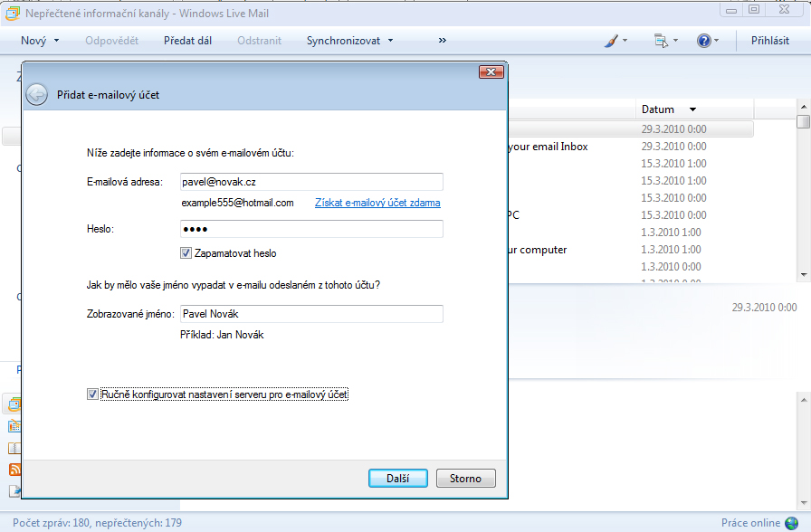The height and width of the screenshot is (532, 811).
Task: Open the Získat e-mailový účet zdarma link
Action: pos(377,203)
